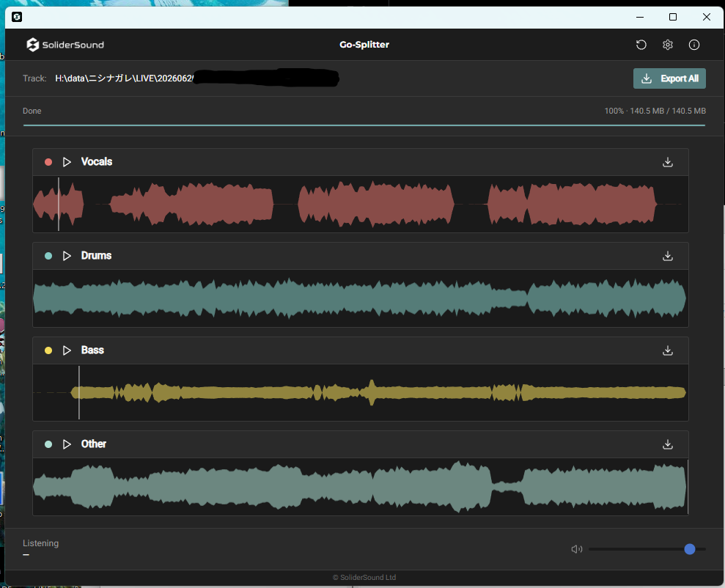The image size is (725, 588).
Task: Click the SoliderSound logo
Action: coord(65,45)
